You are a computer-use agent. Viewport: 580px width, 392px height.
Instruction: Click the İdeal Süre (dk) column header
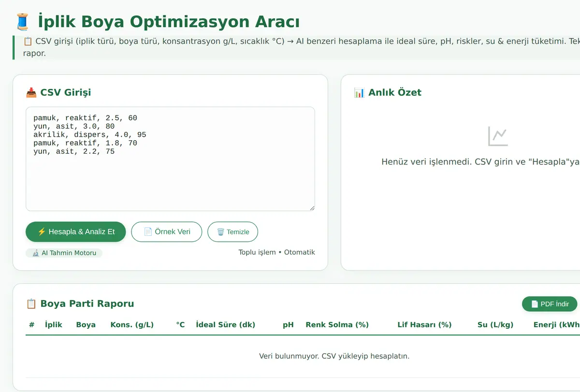point(225,324)
